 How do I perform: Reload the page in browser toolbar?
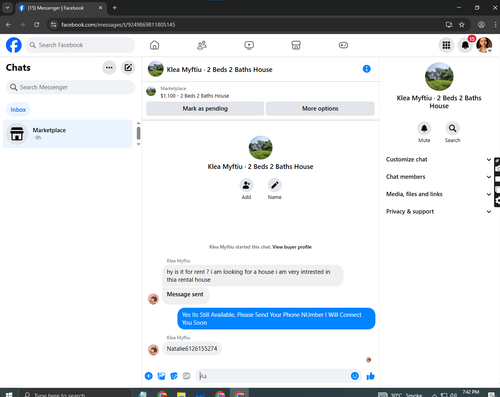pos(37,25)
